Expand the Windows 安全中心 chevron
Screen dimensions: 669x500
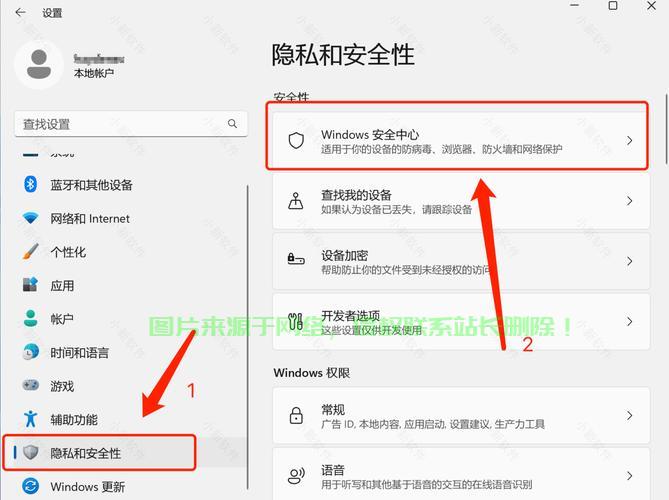629,140
